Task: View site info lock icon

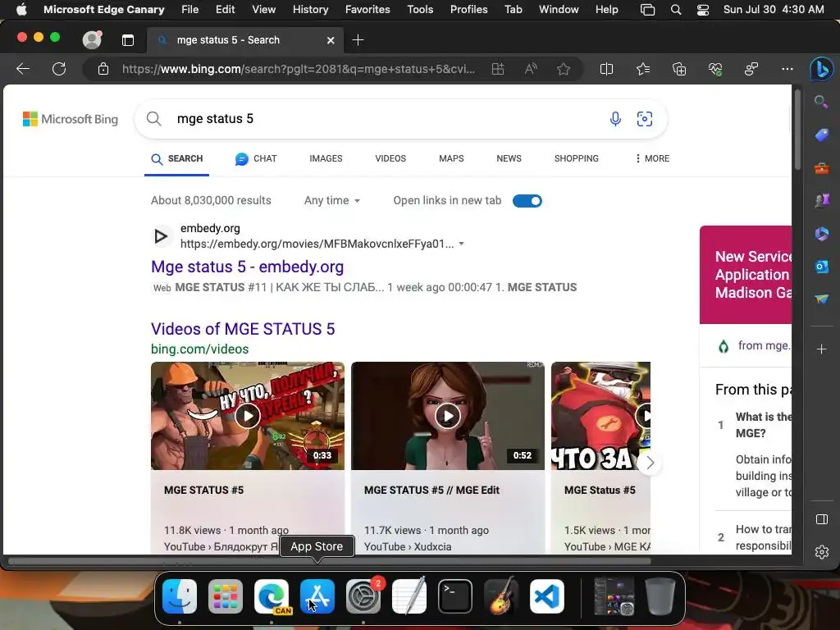Action: click(x=103, y=69)
